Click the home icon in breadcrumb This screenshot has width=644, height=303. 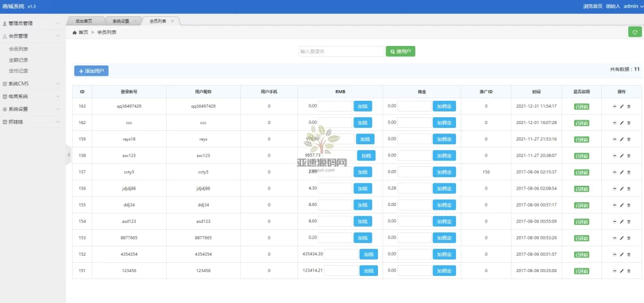click(x=74, y=32)
